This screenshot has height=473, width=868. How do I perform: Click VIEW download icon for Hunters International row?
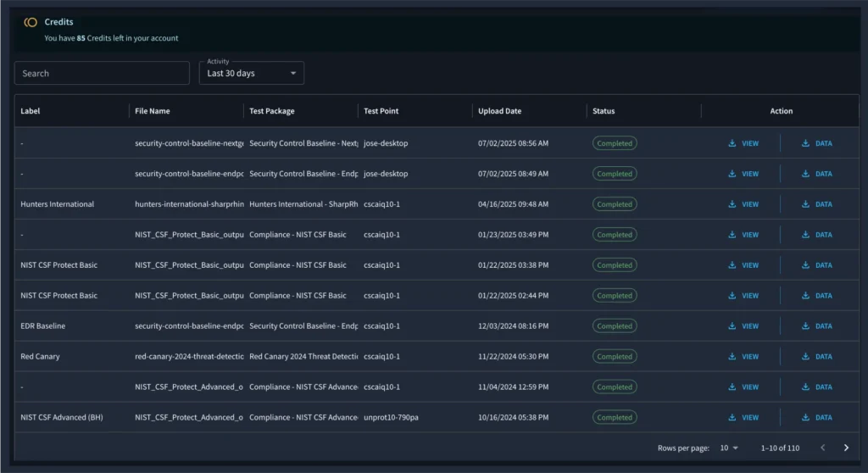(x=732, y=204)
